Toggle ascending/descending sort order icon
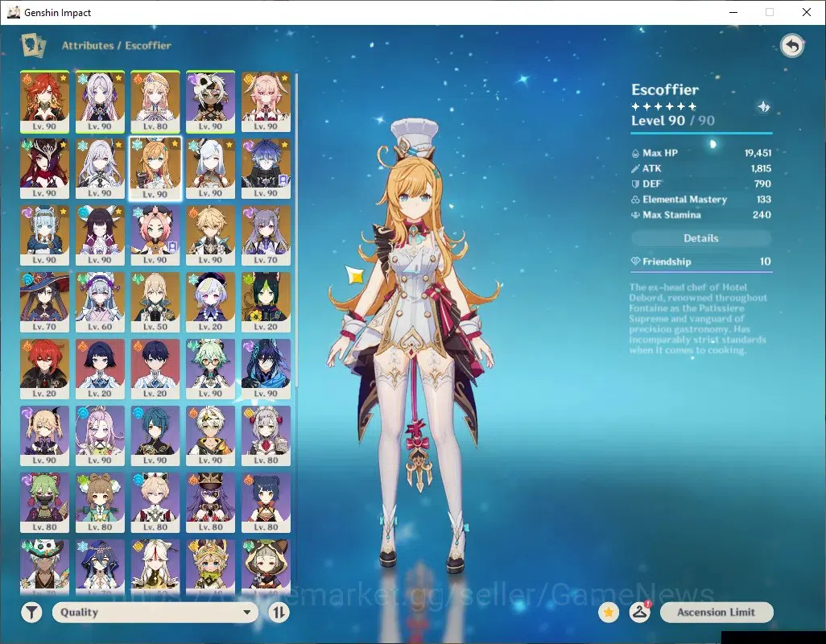The height and width of the screenshot is (644, 826). tap(279, 613)
